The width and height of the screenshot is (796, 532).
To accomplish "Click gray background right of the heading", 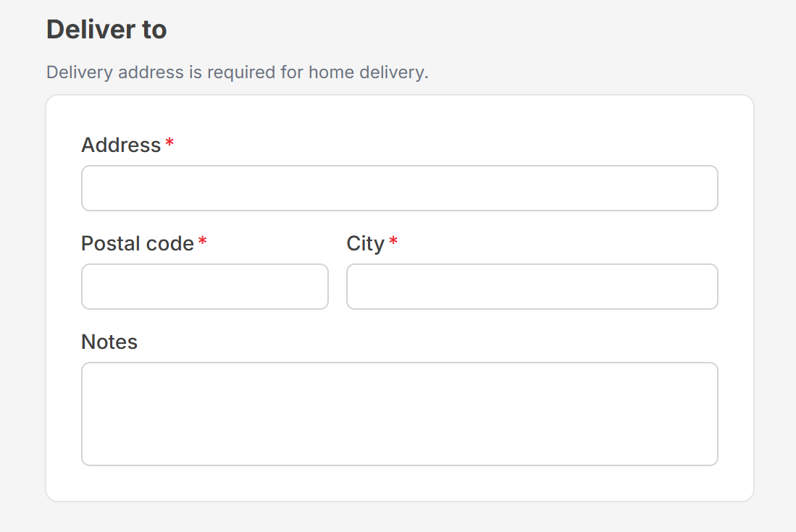I will point(471,30).
